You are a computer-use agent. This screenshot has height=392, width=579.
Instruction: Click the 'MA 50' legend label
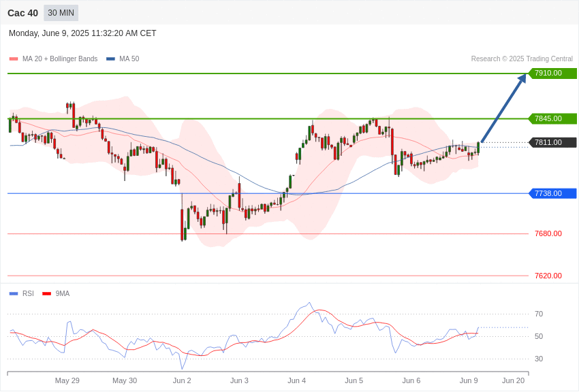(x=129, y=59)
